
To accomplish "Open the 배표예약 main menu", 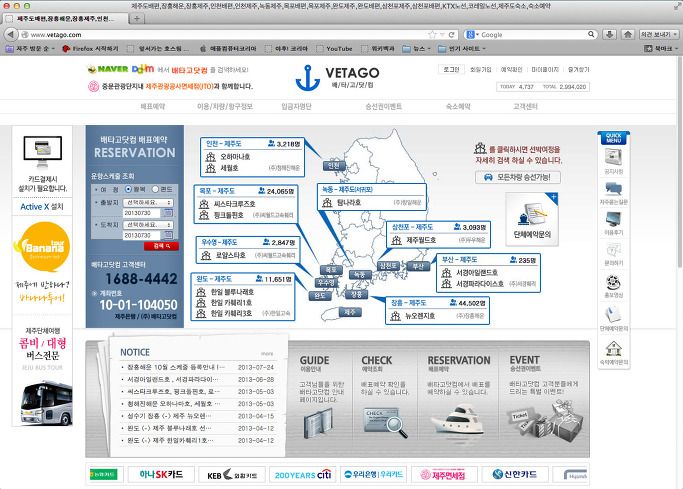I will click(x=152, y=106).
